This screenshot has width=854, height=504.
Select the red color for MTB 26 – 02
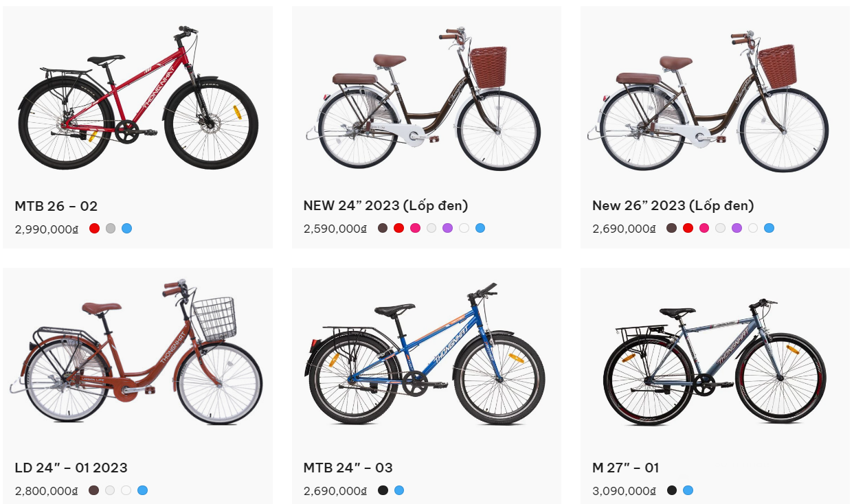(94, 228)
